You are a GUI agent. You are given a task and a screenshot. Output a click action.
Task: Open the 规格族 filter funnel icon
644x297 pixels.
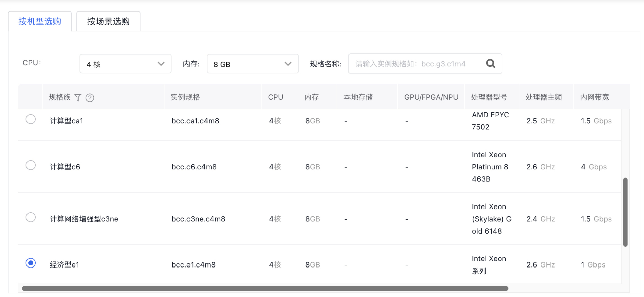78,98
